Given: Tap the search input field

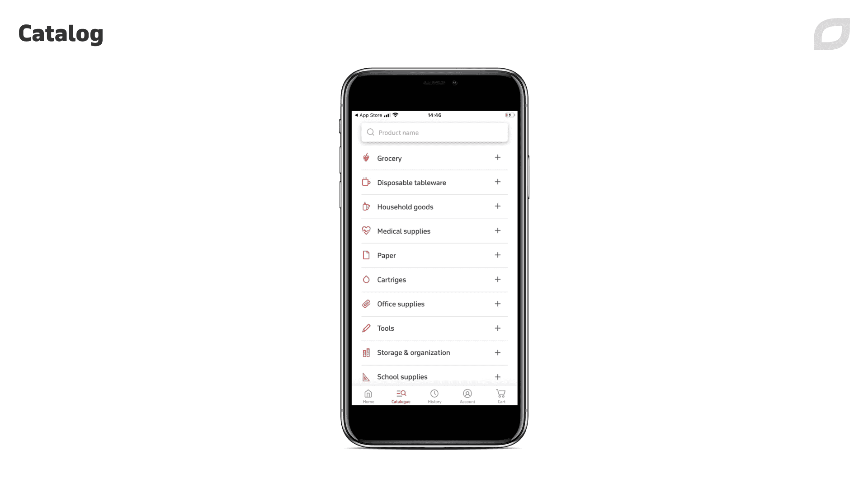Looking at the screenshot, I should (434, 132).
